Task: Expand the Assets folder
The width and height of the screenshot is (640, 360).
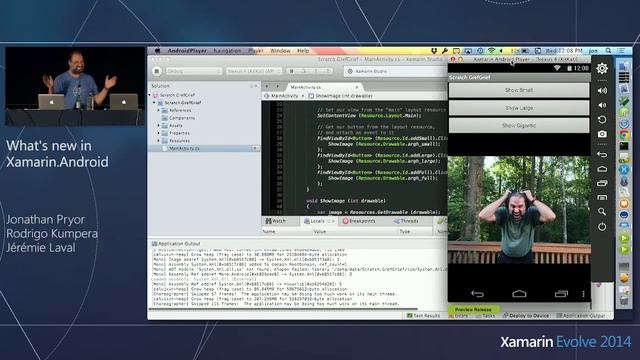Action: (x=158, y=126)
